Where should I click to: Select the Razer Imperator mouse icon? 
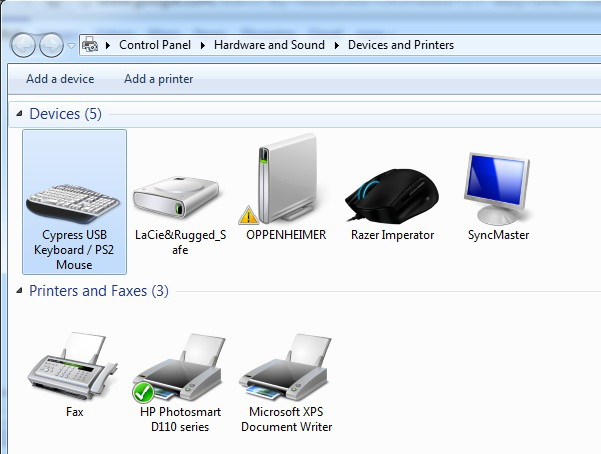pos(392,196)
